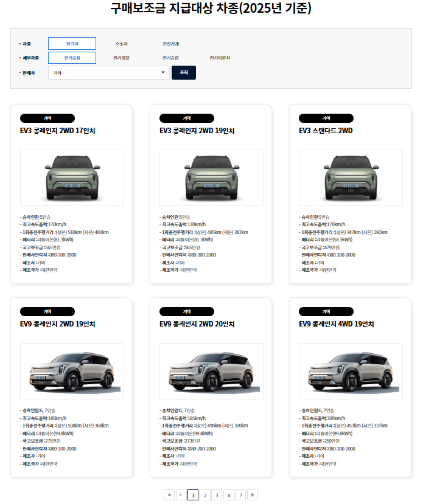Go to first page with double-left arrow
The width and height of the screenshot is (423, 504).
pyautogui.click(x=169, y=495)
